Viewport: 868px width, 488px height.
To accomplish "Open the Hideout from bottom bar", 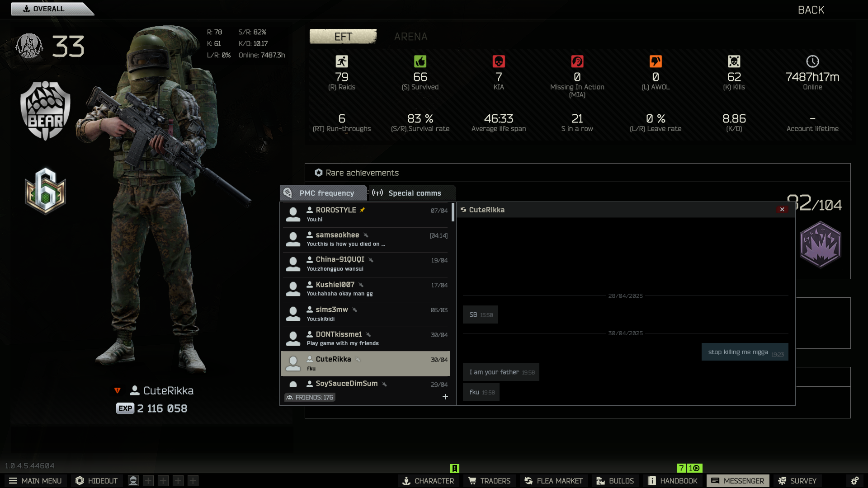I will 96,481.
